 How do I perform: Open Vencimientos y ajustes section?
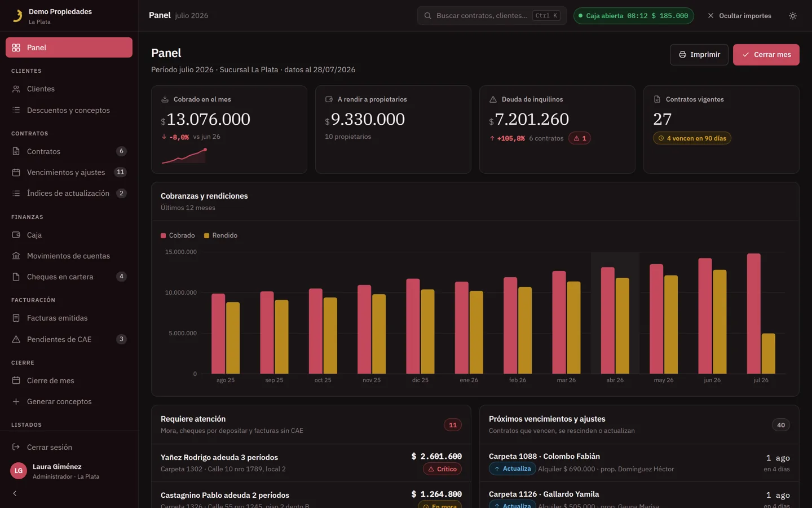(x=69, y=172)
